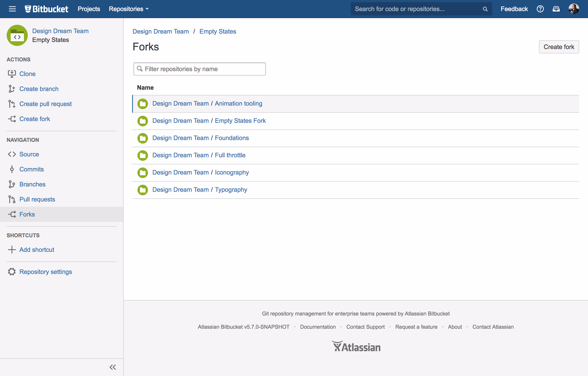The height and width of the screenshot is (376, 588).
Task: Click the Create fork sidebar action link
Action: click(x=35, y=119)
